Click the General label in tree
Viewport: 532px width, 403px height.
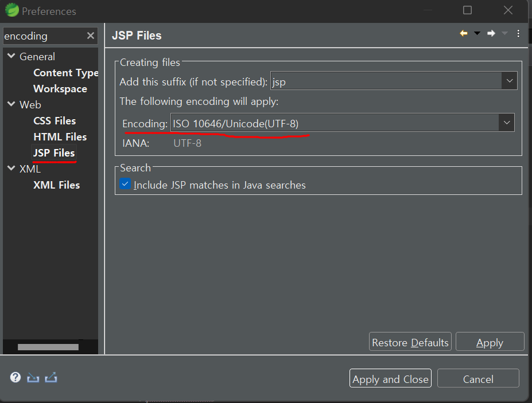[37, 57]
